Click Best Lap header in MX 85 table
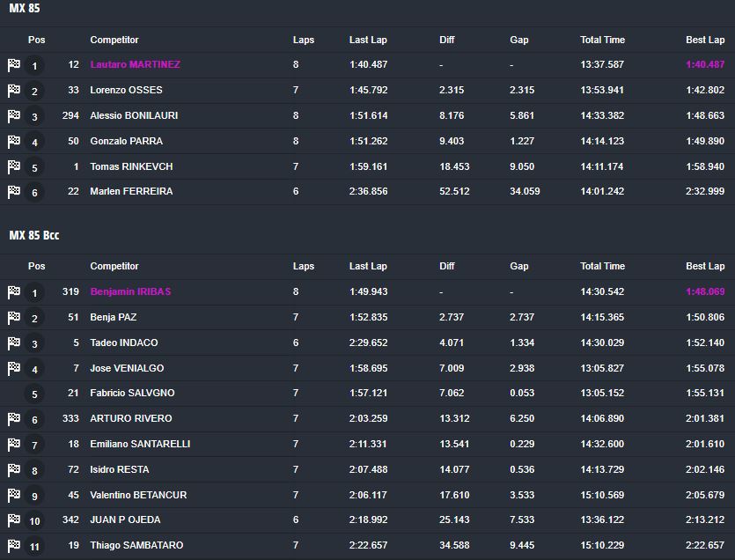 tap(704, 40)
